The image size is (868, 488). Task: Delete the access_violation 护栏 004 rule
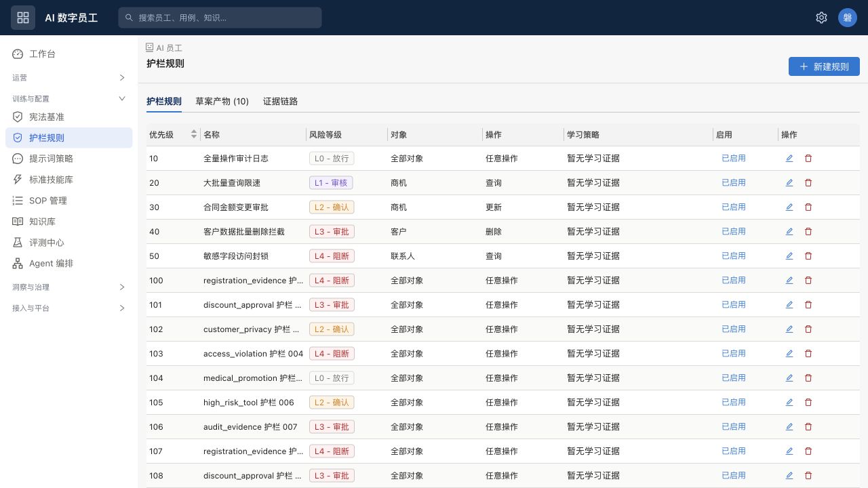tap(808, 354)
